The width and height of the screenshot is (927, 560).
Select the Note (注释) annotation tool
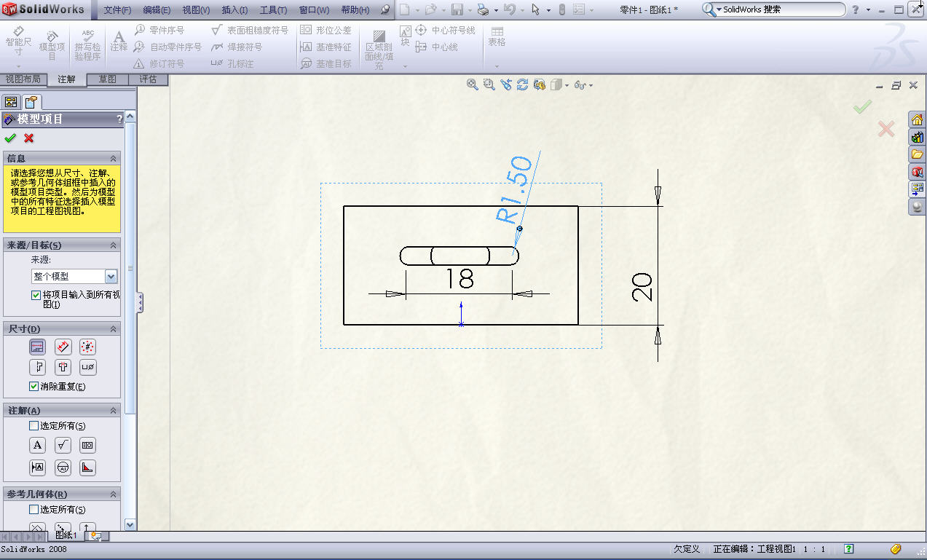click(119, 40)
